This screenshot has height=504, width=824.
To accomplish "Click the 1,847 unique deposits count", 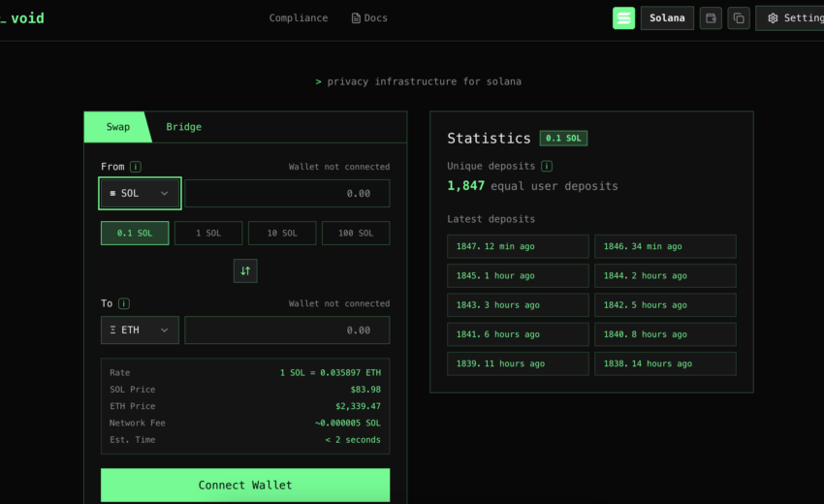I will [465, 185].
